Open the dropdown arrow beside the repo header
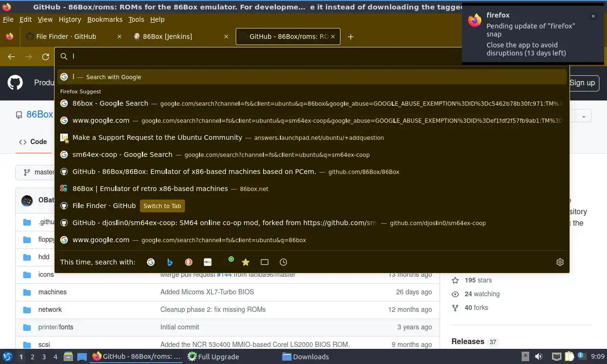The height and width of the screenshot is (364, 607). point(584,116)
